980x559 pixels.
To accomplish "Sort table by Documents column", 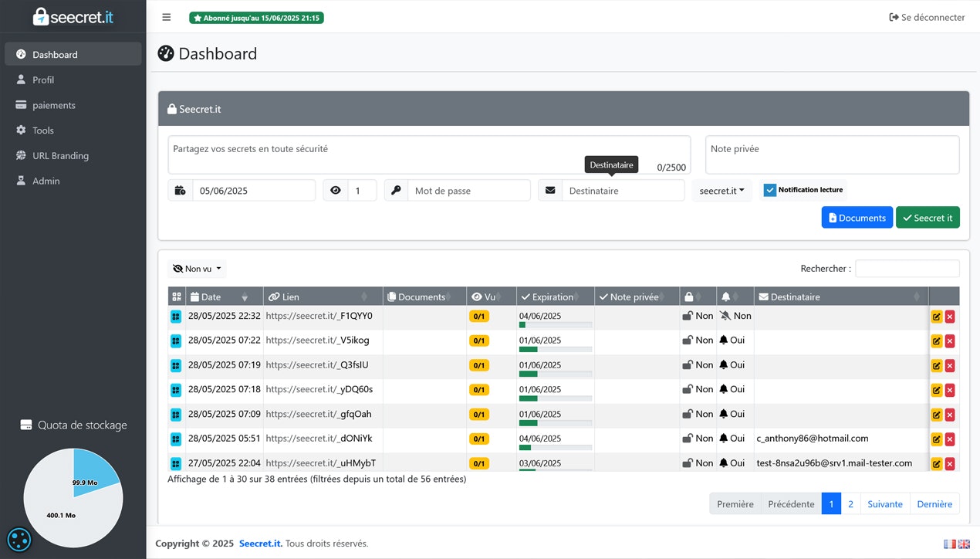I will 424,296.
